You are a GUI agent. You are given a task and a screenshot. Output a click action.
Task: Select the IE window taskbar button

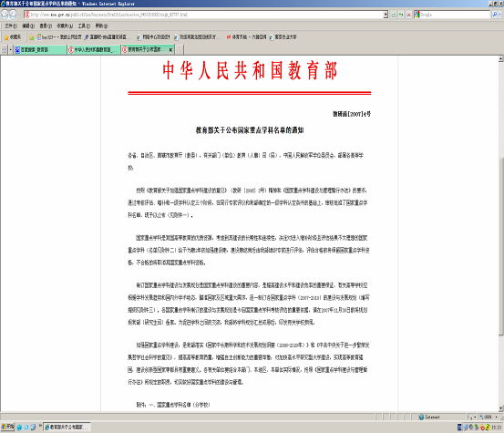click(67, 428)
